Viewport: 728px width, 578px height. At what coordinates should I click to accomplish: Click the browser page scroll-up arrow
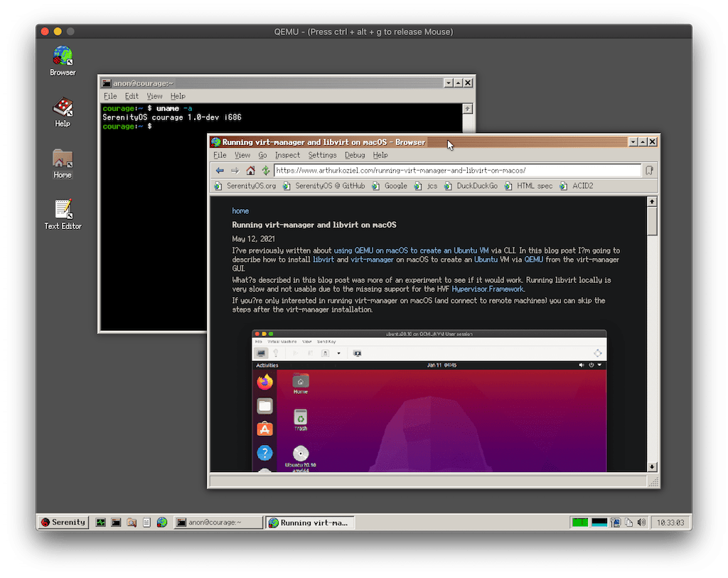click(653, 202)
